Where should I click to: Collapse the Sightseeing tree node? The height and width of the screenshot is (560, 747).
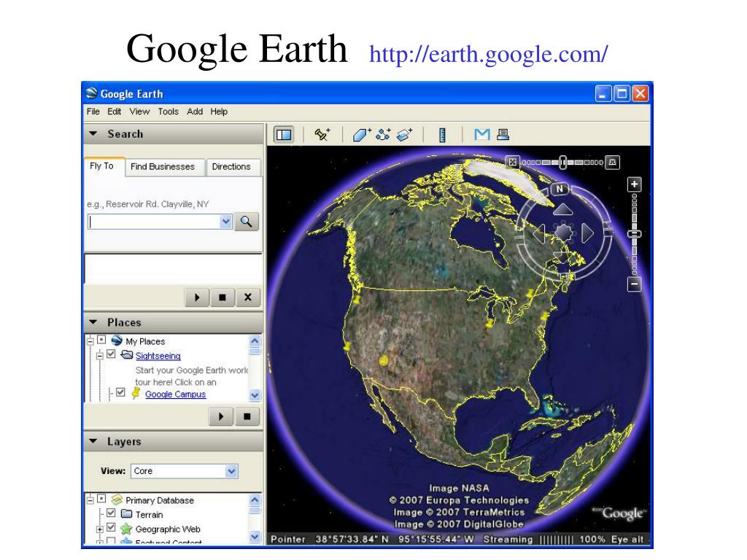[x=99, y=355]
